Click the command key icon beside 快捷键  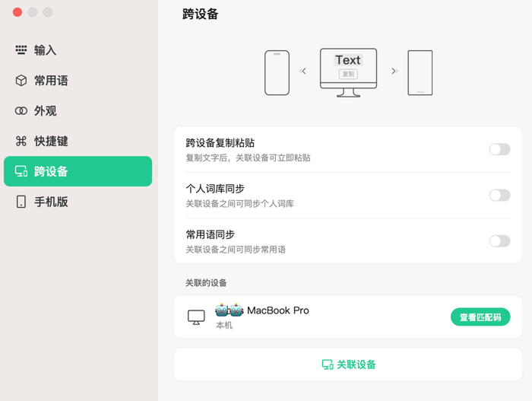click(x=21, y=141)
